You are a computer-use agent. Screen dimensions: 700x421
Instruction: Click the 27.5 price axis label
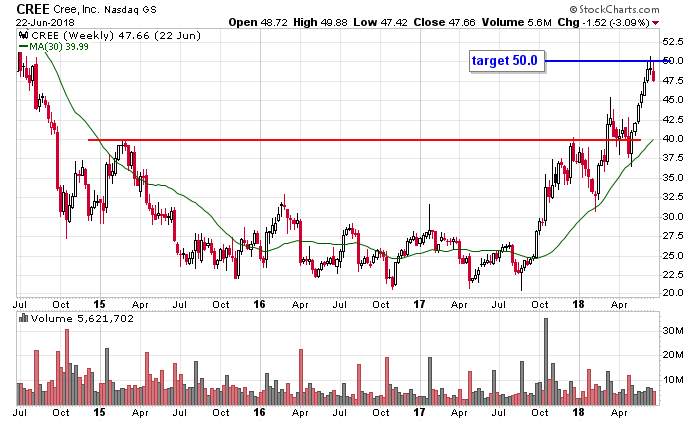[673, 235]
